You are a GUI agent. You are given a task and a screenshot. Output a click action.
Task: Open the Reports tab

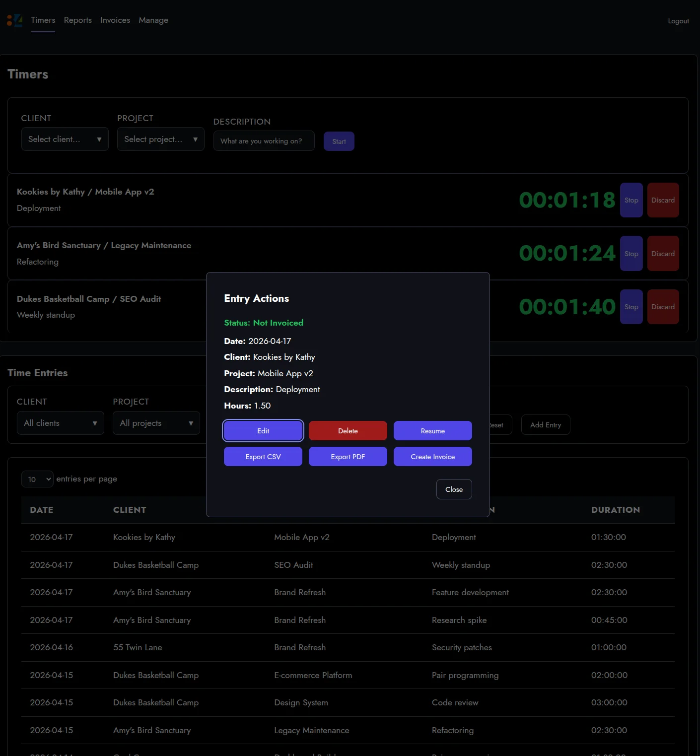click(x=77, y=20)
